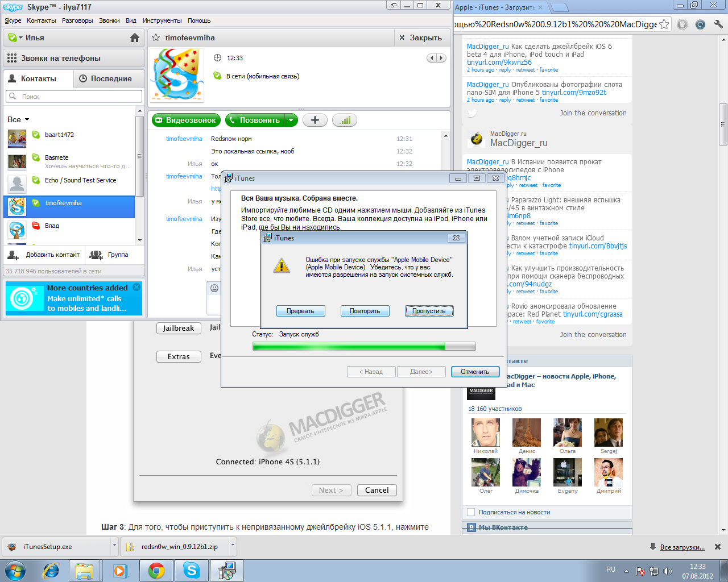The width and height of the screenshot is (728, 582).
Task: Click the iTunes installer progress bar
Action: 364,346
